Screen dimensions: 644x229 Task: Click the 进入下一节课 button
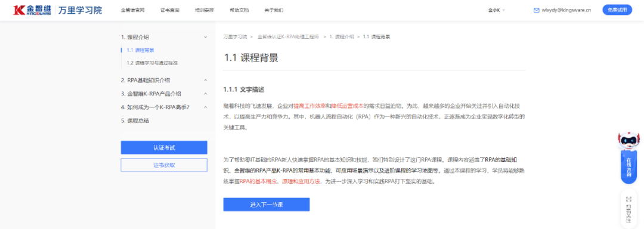267,205
